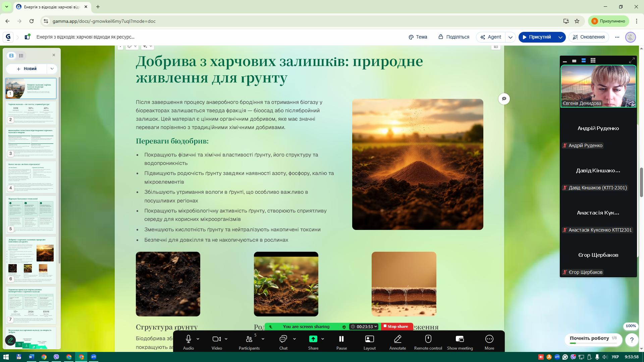
Task: Open Participants list in Zoom toolbar
Action: point(249,339)
